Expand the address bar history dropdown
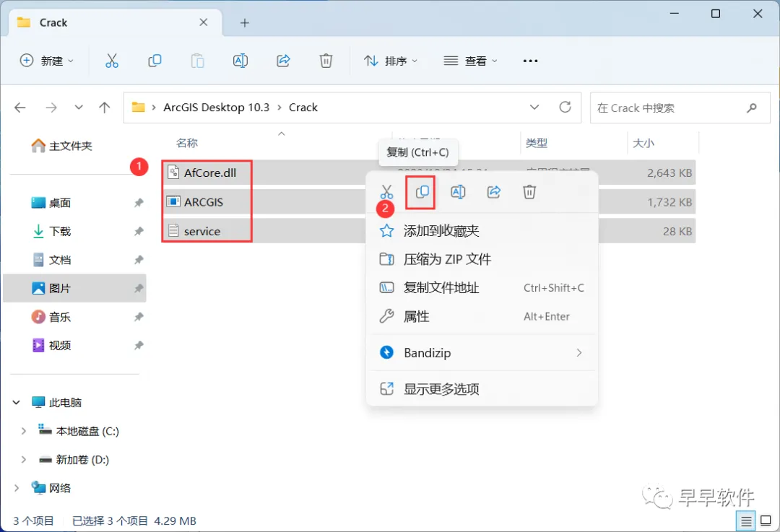This screenshot has width=780, height=532. click(534, 107)
